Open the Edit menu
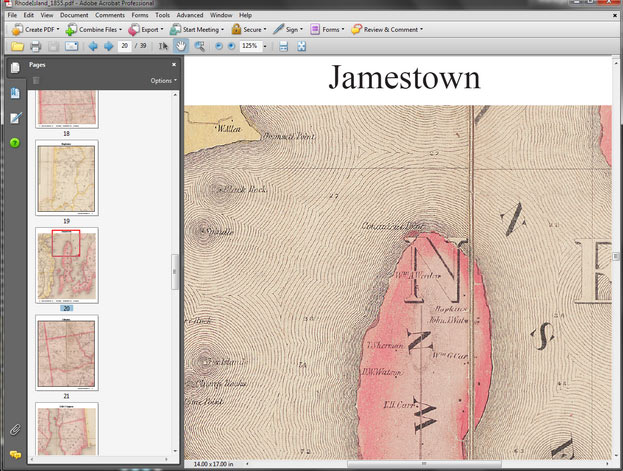This screenshot has width=623, height=471. pos(29,15)
